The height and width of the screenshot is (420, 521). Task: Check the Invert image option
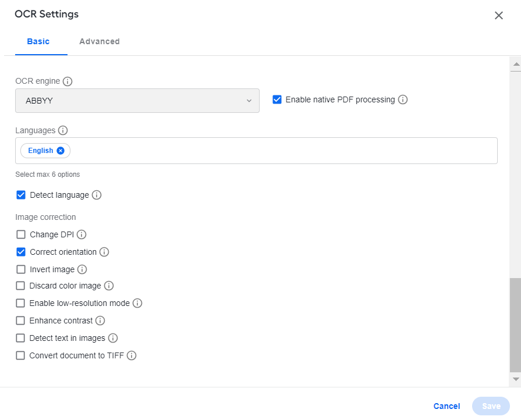coord(21,269)
